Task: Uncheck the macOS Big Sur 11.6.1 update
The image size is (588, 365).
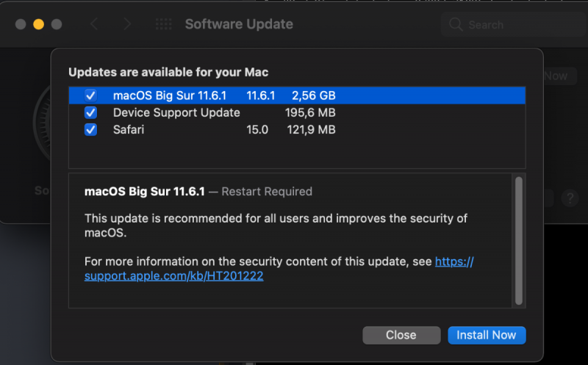Action: point(90,95)
